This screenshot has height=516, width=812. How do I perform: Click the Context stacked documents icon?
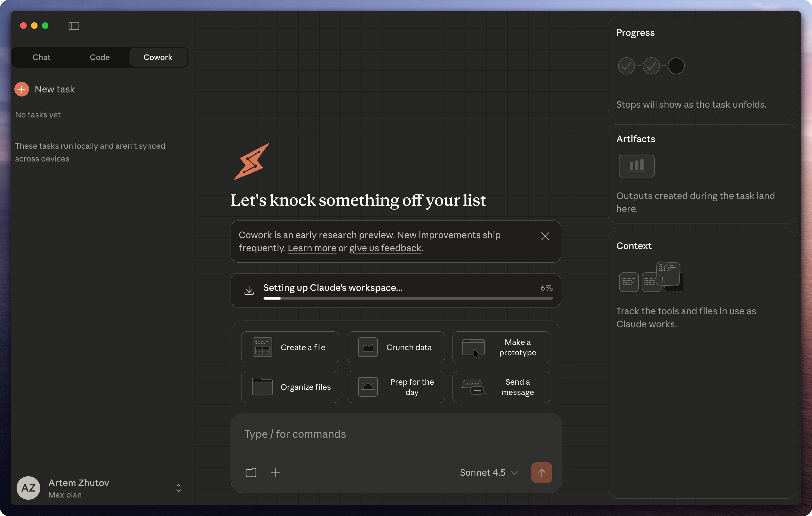pyautogui.click(x=651, y=277)
